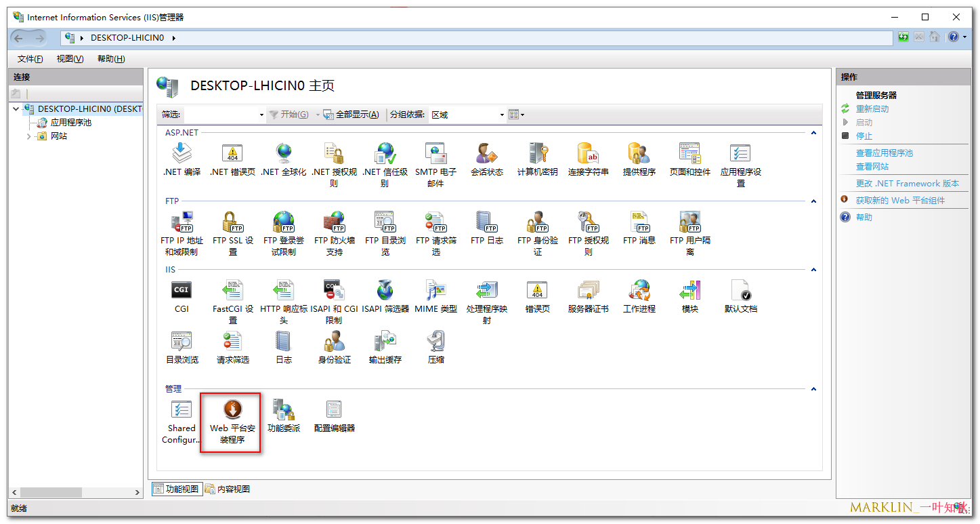
Task: Open the .NET 错误页 icon
Action: pyautogui.click(x=232, y=153)
